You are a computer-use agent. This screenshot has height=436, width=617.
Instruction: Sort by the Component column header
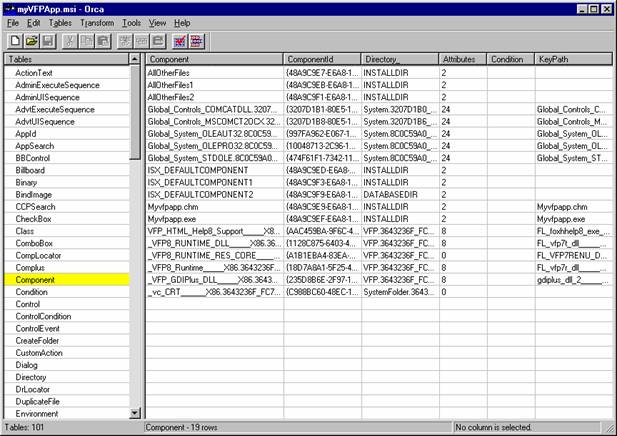point(214,59)
